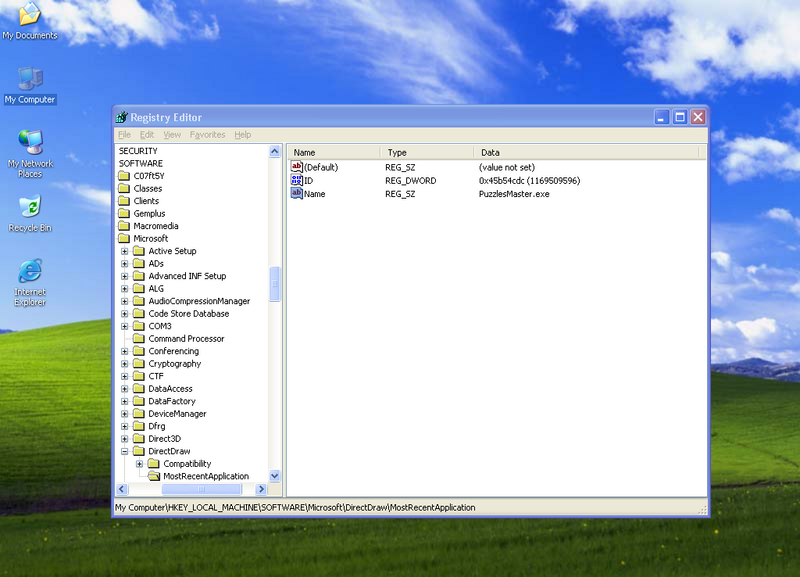Expand the ADs registry key
Viewport: 800px width, 577px height.
pyautogui.click(x=124, y=264)
